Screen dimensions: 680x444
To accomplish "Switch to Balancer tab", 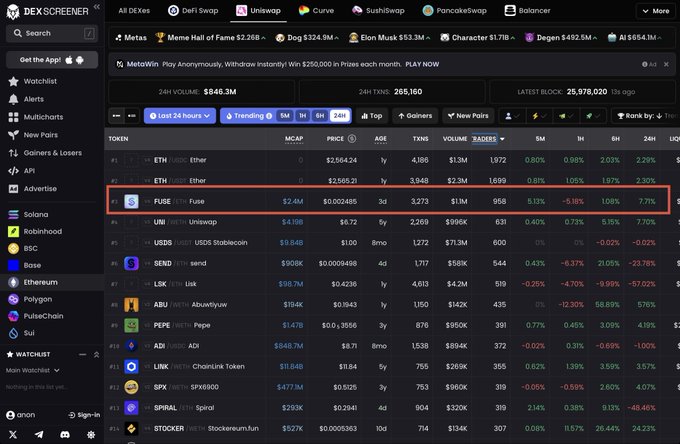I will (x=528, y=10).
